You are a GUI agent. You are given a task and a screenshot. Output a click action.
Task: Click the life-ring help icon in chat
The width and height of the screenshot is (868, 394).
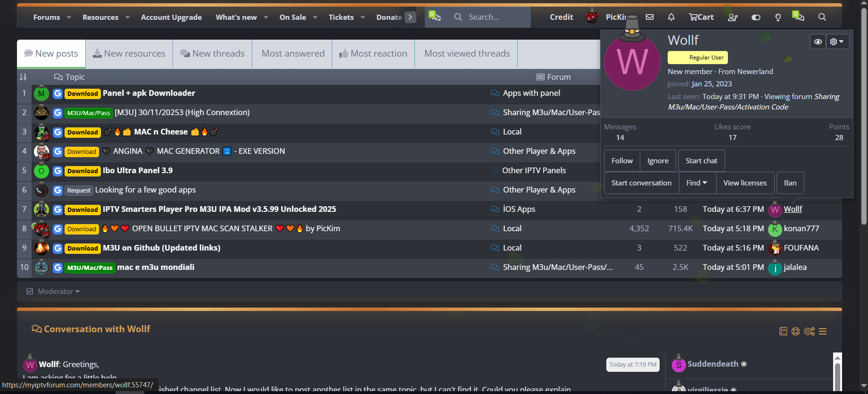(796, 331)
